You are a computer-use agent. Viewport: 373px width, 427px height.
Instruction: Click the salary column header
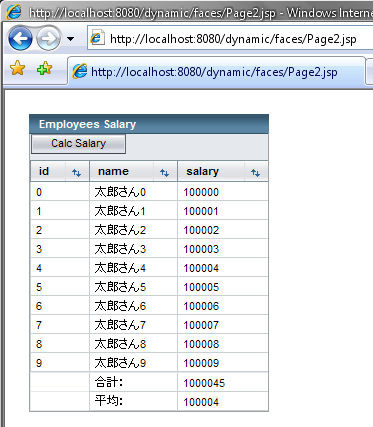[x=202, y=171]
